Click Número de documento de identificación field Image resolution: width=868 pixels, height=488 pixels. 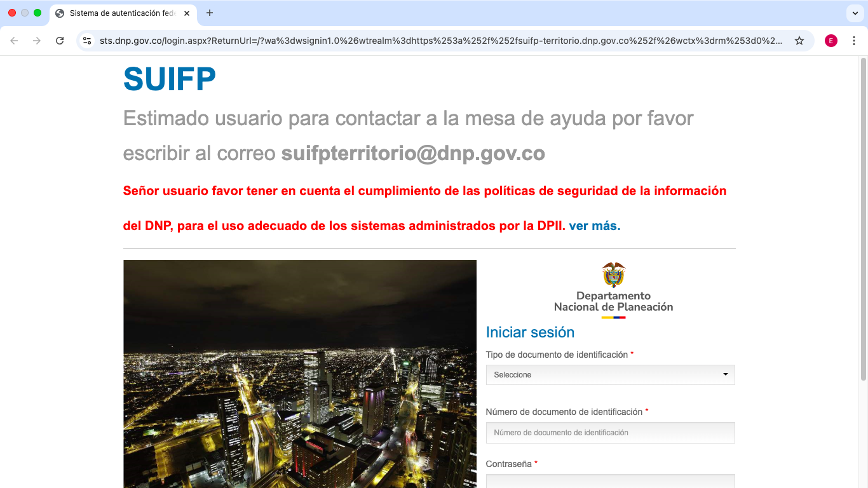coord(610,433)
